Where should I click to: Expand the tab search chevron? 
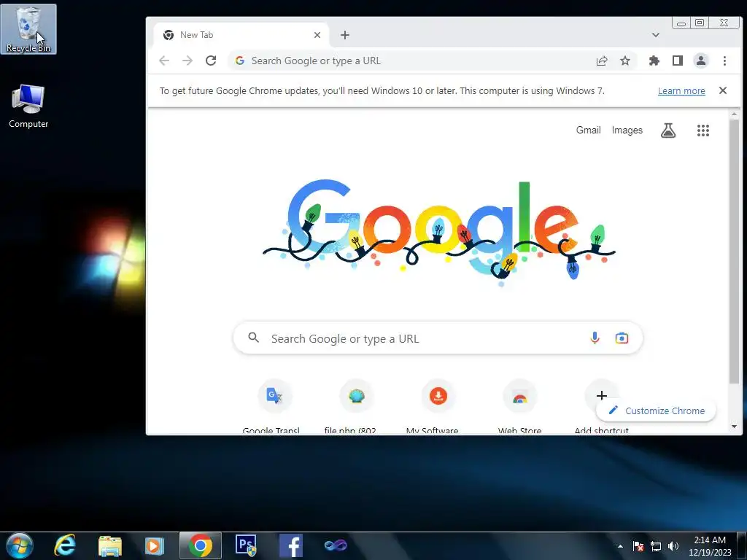coord(656,35)
